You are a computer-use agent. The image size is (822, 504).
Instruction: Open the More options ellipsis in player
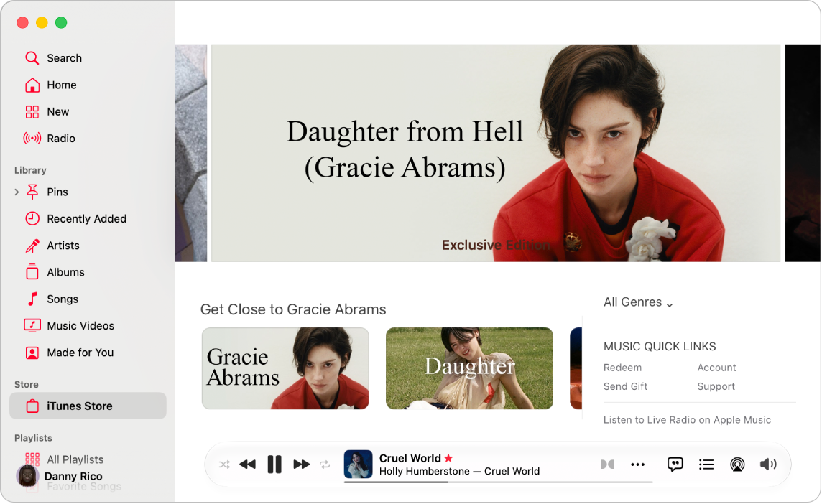point(637,465)
